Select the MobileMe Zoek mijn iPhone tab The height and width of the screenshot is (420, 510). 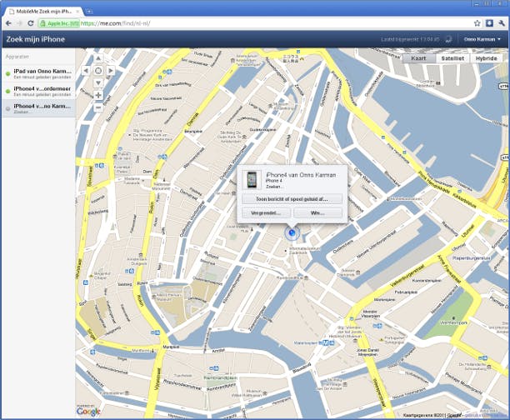[44, 12]
